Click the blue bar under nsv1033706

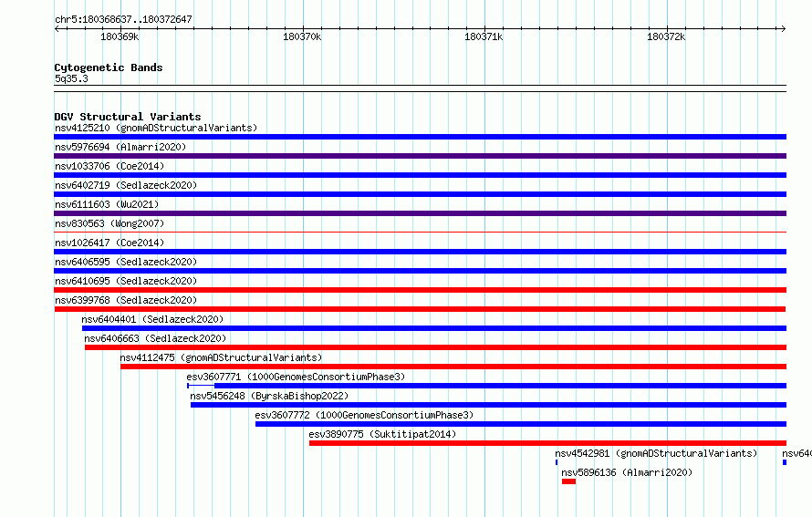(x=420, y=175)
